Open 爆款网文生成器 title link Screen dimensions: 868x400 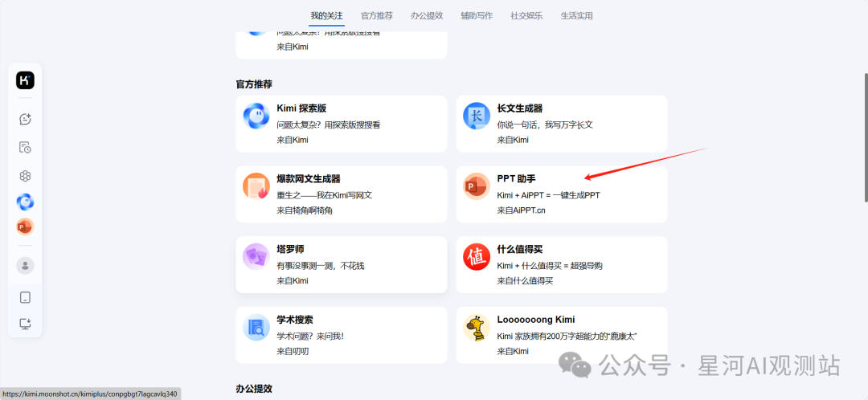coord(309,178)
